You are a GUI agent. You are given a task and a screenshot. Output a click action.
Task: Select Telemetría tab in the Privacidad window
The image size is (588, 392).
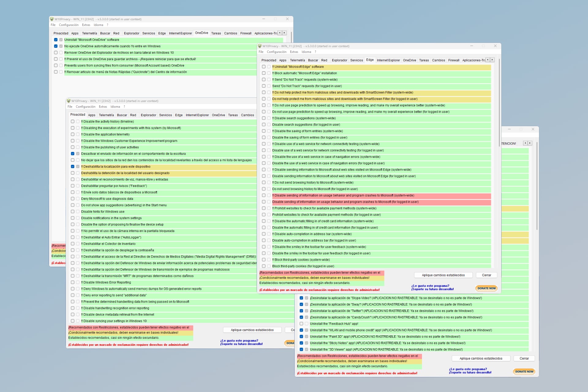click(x=106, y=115)
